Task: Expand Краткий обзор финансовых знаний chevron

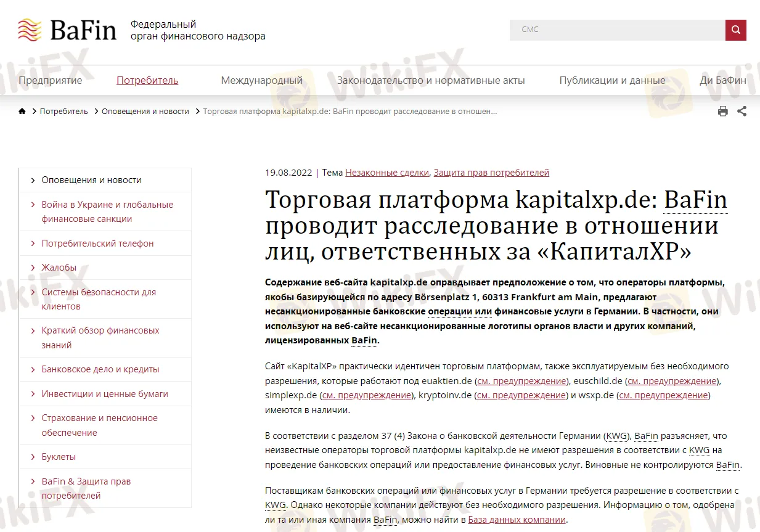Action: coord(33,331)
